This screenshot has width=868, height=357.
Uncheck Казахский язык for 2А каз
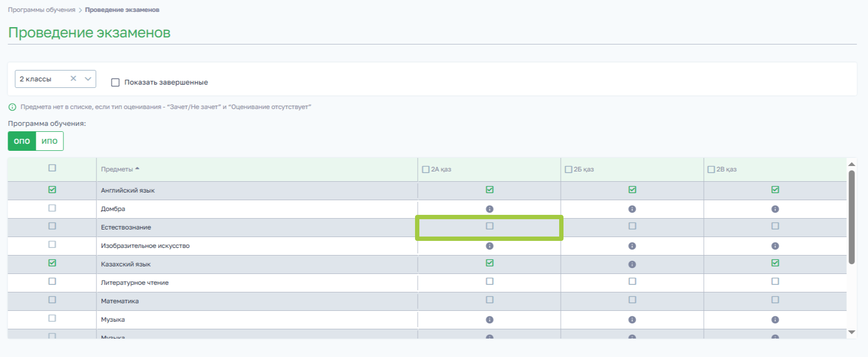tap(489, 263)
